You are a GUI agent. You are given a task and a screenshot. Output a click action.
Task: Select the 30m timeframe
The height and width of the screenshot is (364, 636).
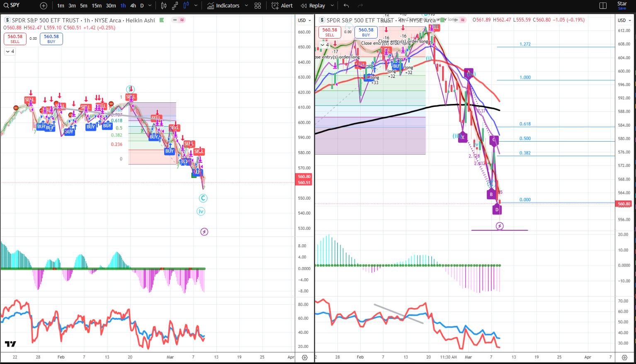tap(111, 6)
